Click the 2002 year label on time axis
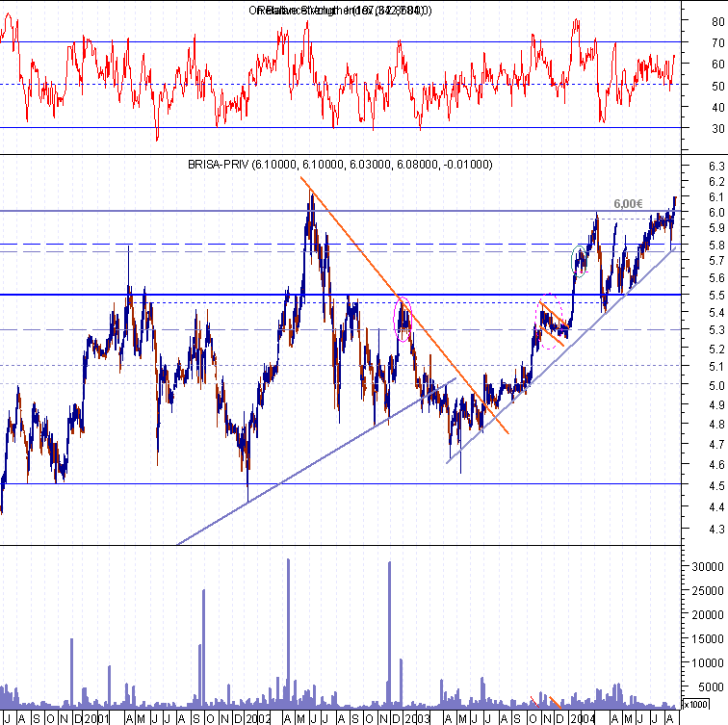 pos(258,719)
